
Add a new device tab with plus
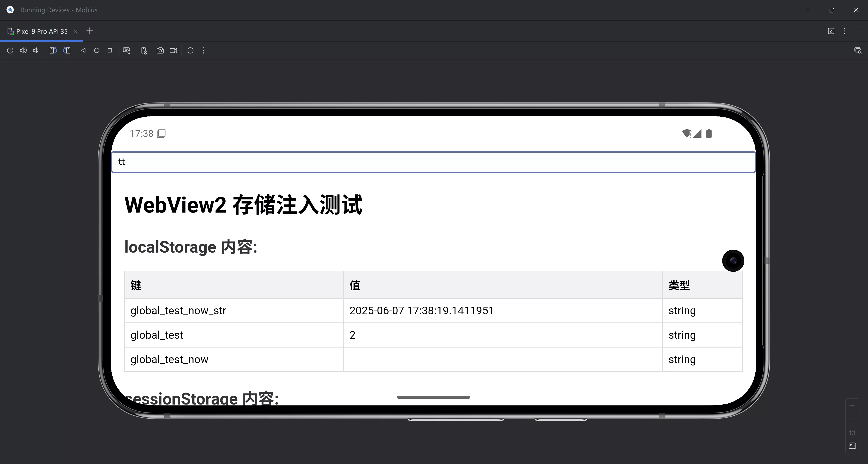click(90, 31)
